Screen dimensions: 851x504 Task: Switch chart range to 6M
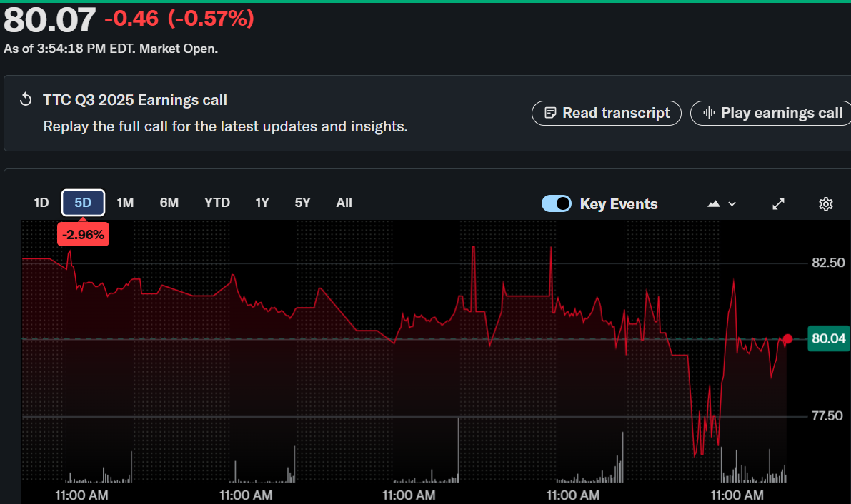click(x=169, y=203)
